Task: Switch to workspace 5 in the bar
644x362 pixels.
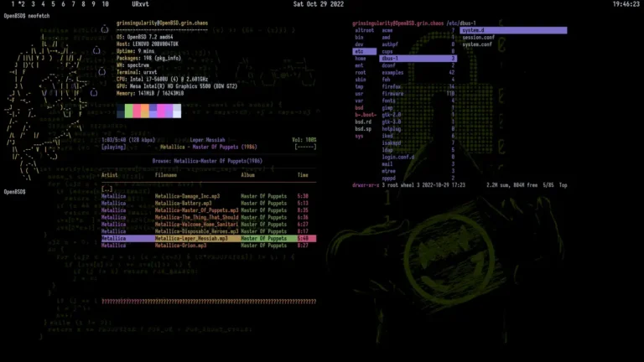Action: pos(53,4)
